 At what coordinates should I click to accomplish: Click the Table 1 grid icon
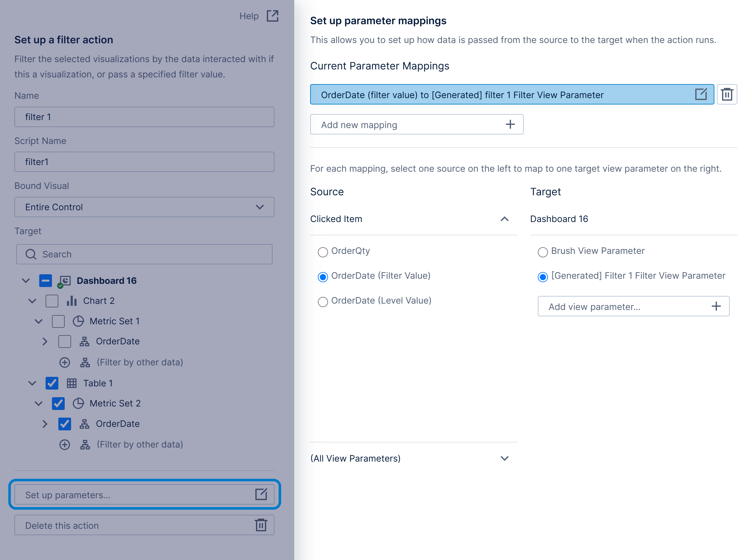coord(72,383)
